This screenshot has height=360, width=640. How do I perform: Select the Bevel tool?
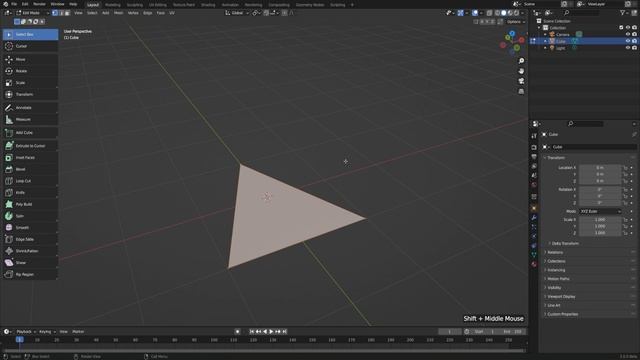[x=30, y=169]
